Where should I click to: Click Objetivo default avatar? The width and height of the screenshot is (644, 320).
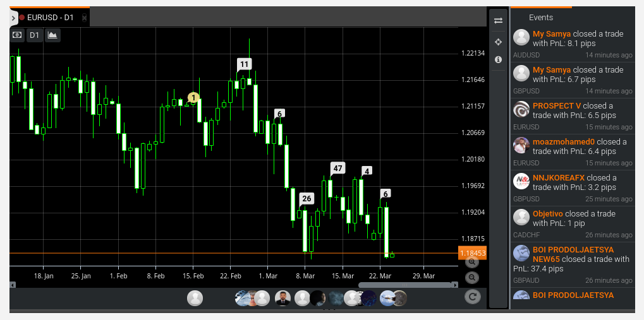coord(521,217)
